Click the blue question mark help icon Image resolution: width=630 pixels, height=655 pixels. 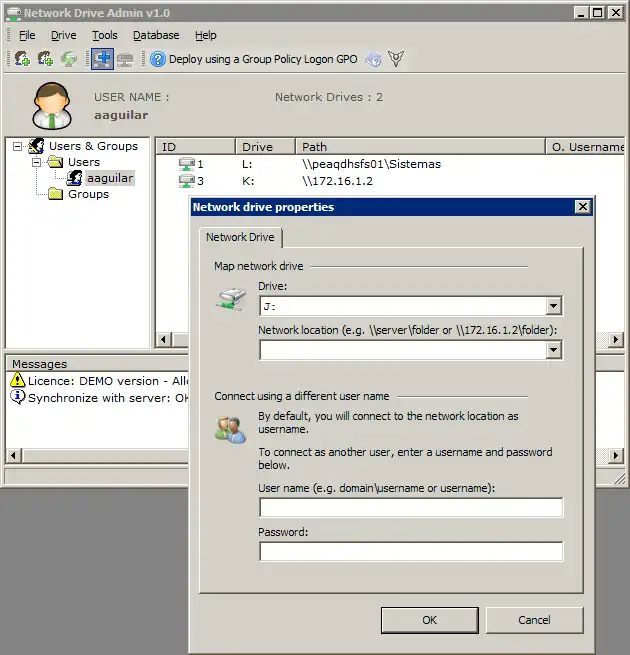tap(158, 59)
